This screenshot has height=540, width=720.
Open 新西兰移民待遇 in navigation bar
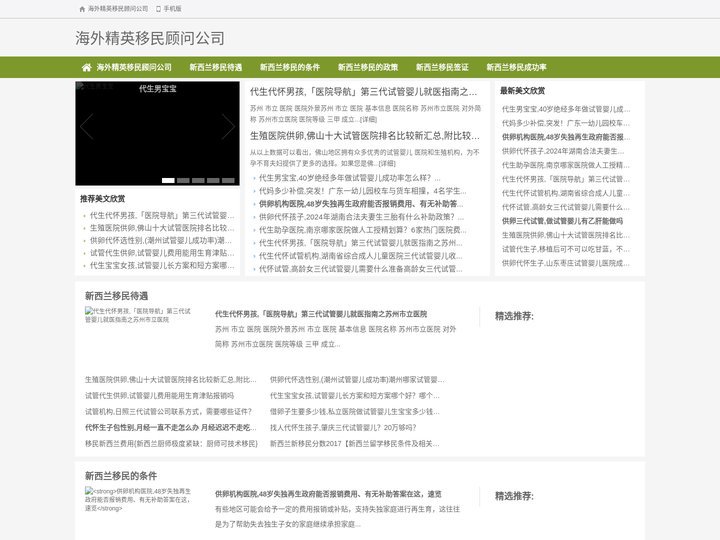click(x=216, y=68)
